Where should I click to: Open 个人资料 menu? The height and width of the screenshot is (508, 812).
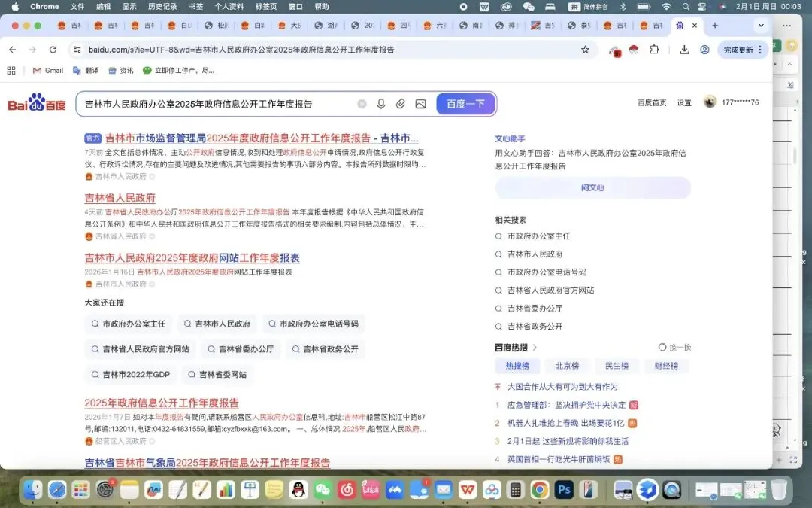(229, 6)
